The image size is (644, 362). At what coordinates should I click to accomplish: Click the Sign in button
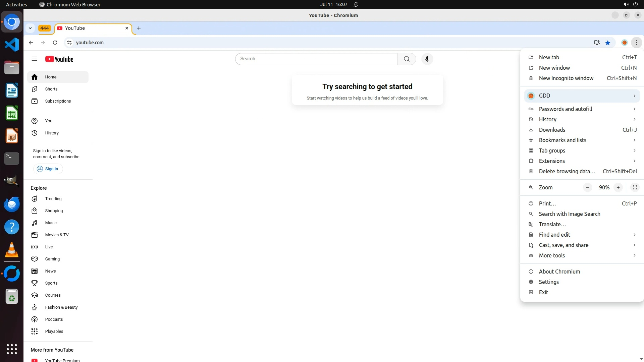tap(48, 169)
